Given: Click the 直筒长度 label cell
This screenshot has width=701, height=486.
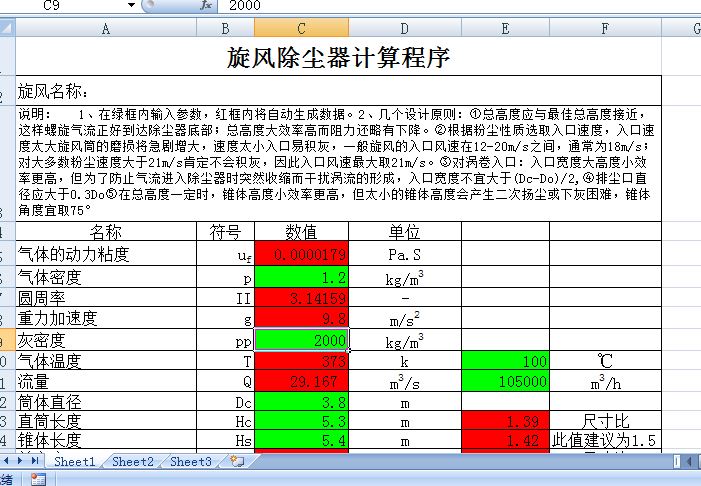Looking at the screenshot, I should [x=106, y=420].
